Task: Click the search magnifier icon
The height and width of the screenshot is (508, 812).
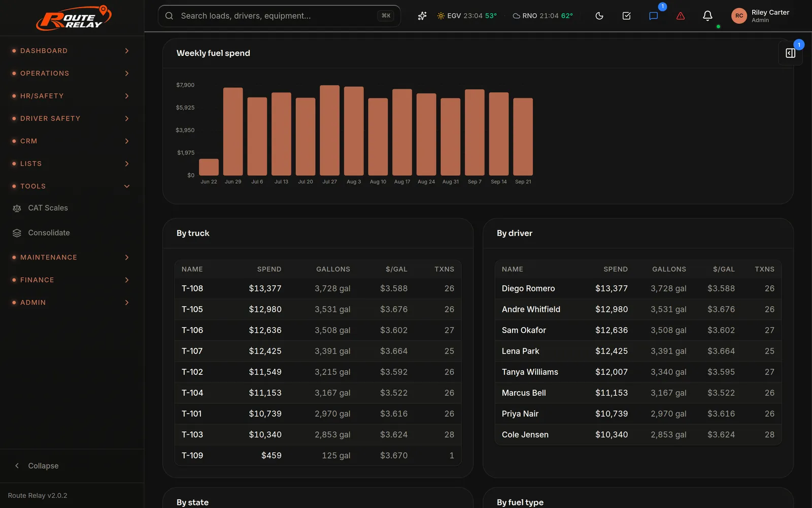Action: [x=170, y=16]
